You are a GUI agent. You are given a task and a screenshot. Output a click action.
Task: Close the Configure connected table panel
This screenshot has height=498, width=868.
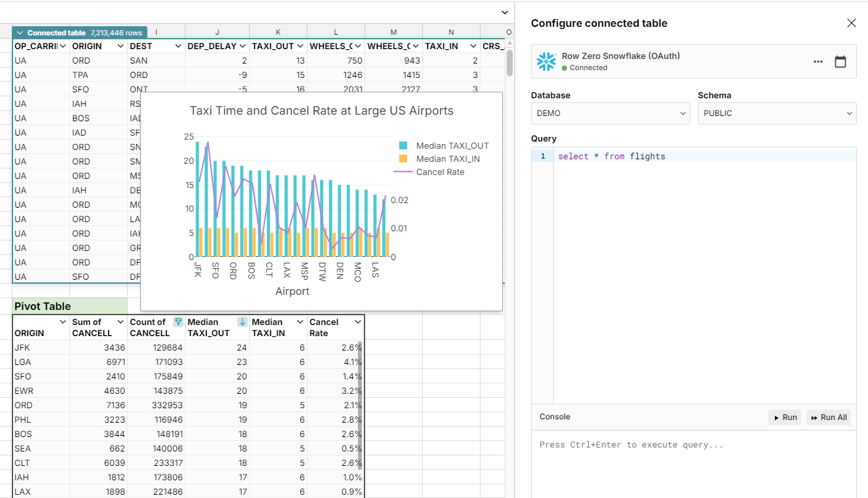(x=851, y=23)
